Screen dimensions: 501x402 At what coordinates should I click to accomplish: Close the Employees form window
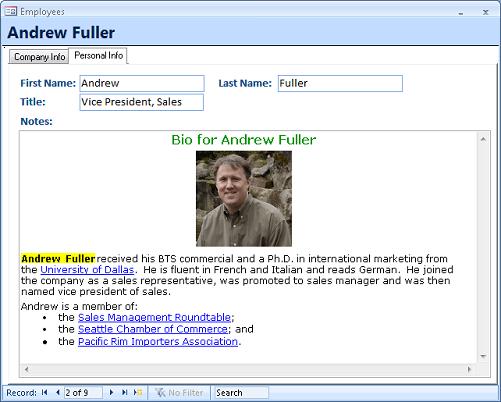click(x=485, y=12)
